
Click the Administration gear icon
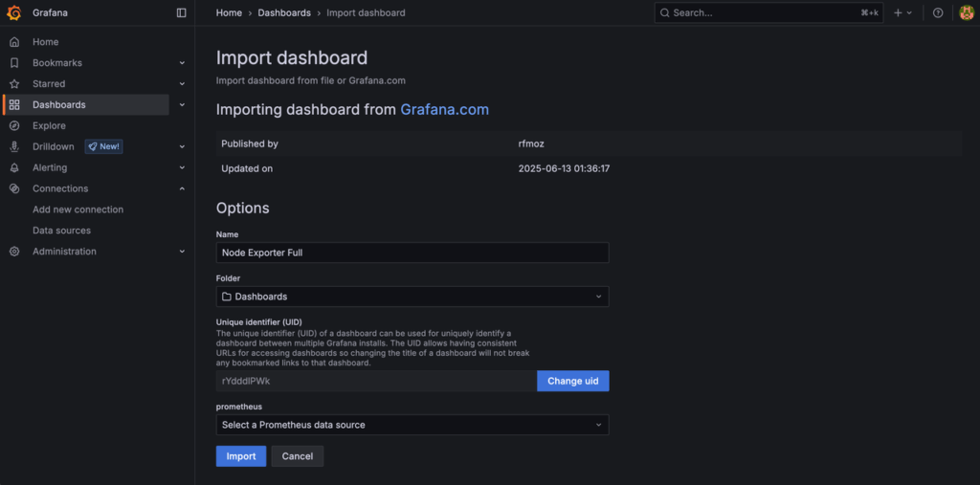coord(14,252)
